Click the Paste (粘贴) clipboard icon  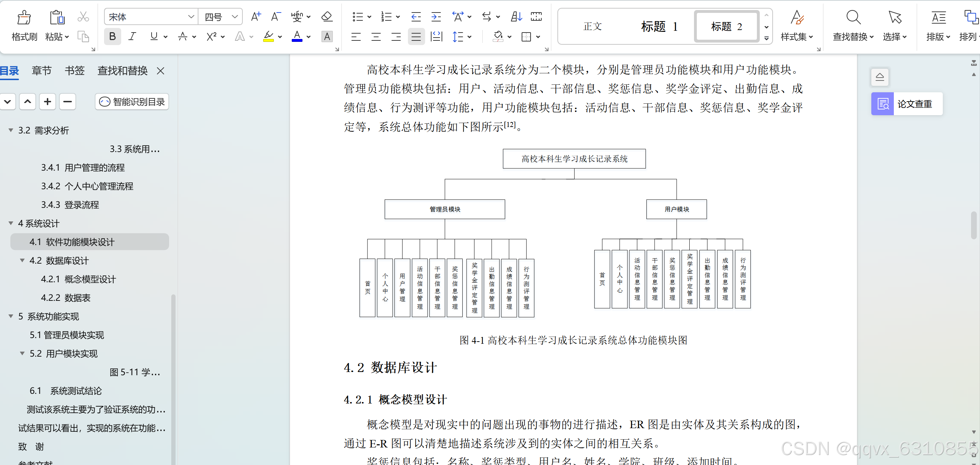point(57,18)
